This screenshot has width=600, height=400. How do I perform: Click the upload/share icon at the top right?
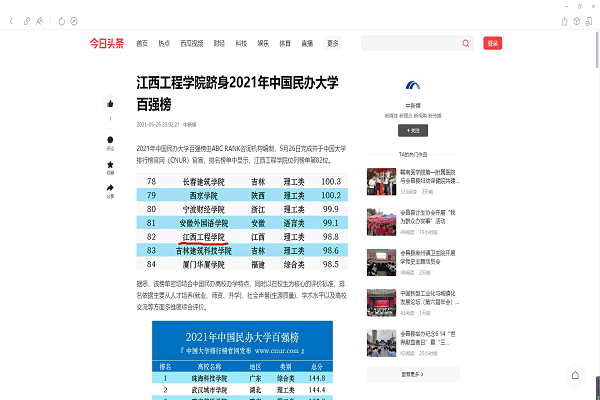(564, 21)
